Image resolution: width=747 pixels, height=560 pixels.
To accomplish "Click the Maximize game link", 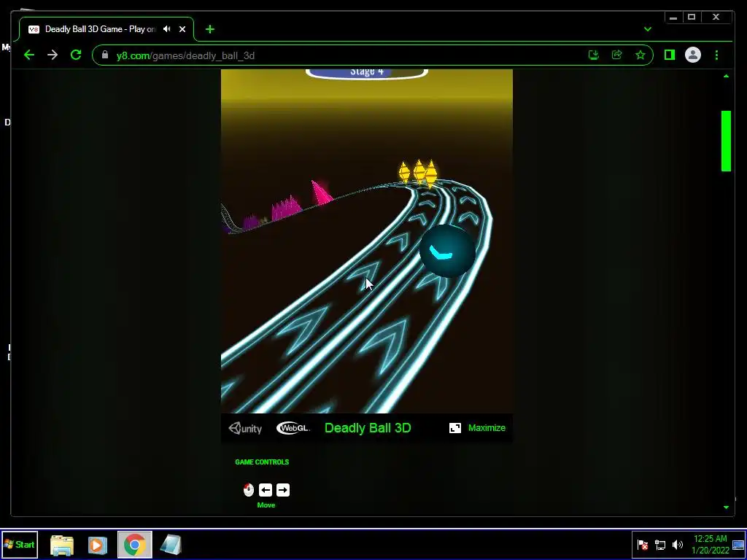I will tap(487, 427).
